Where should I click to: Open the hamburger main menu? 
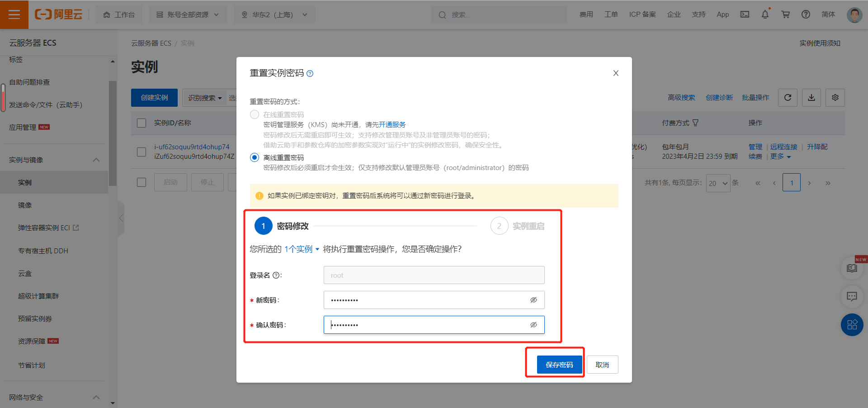[14, 14]
